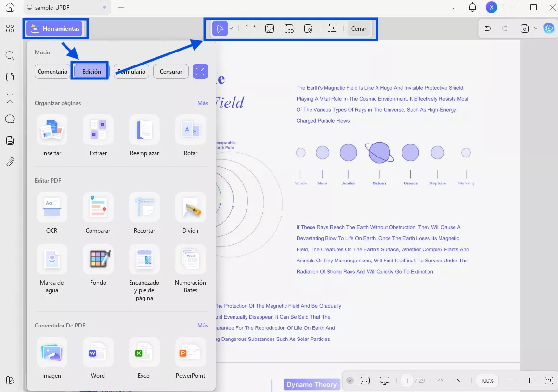Zoom in with the plus button
Image resolution: width=558 pixels, height=392 pixels.
[x=529, y=380]
